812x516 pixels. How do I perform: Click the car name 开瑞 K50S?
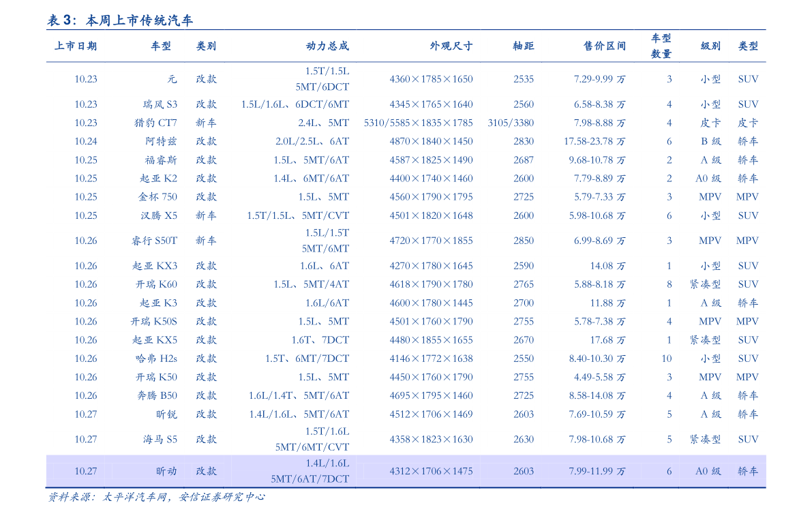(x=154, y=322)
